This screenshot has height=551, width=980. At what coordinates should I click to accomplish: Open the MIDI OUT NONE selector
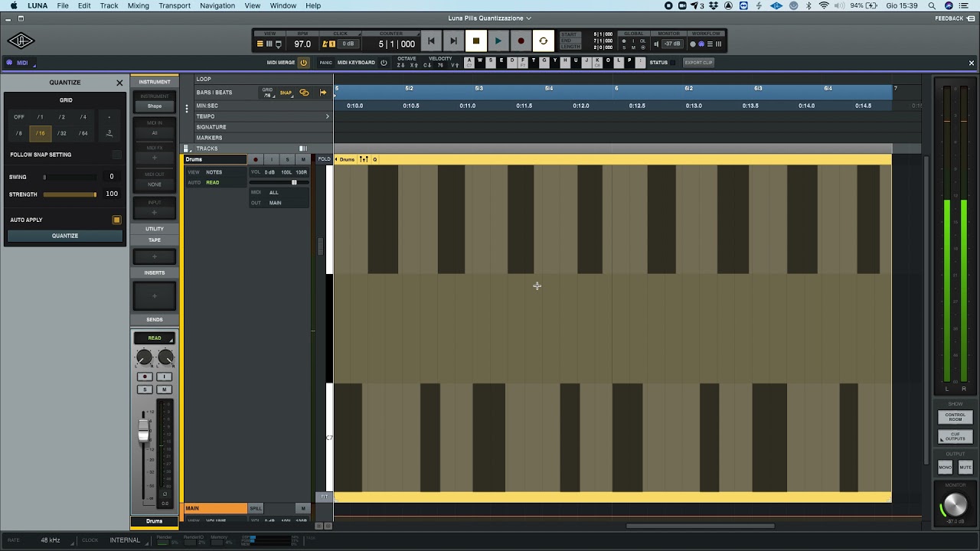tap(155, 184)
